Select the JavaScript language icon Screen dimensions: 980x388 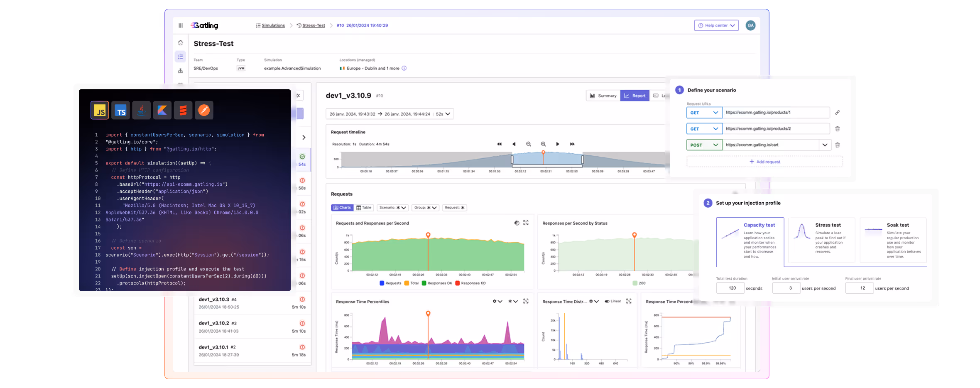(x=100, y=110)
